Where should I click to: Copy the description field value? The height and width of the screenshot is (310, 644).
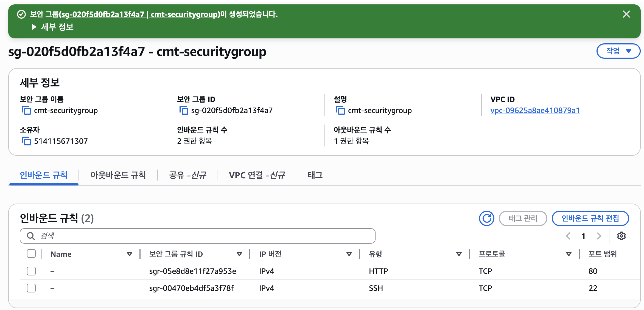340,111
